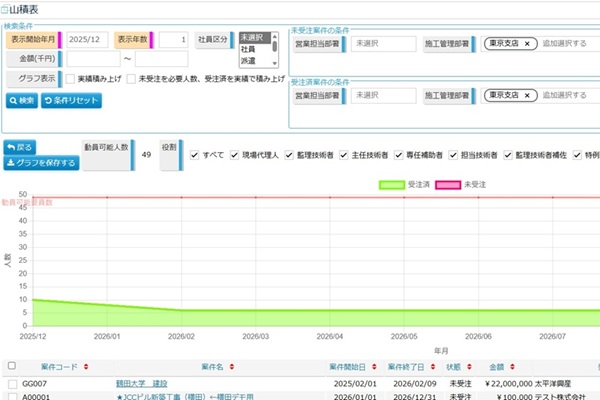Click the 表示開始年月 date field
This screenshot has height=400, width=600.
pos(87,40)
